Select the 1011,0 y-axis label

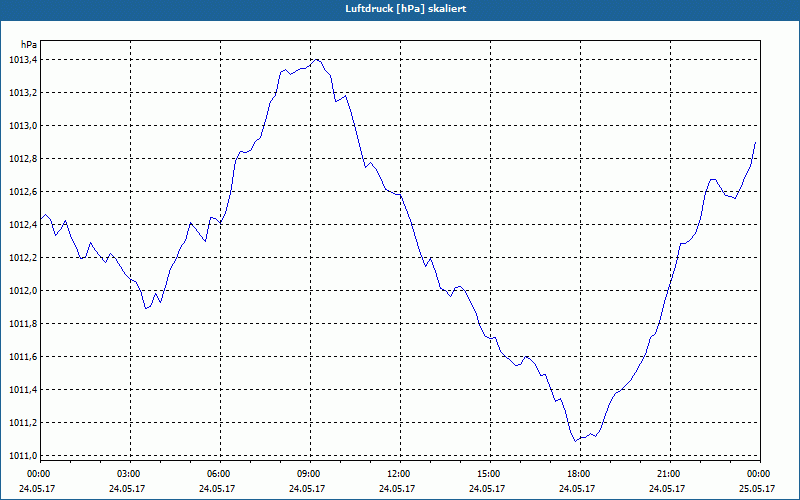(x=23, y=456)
